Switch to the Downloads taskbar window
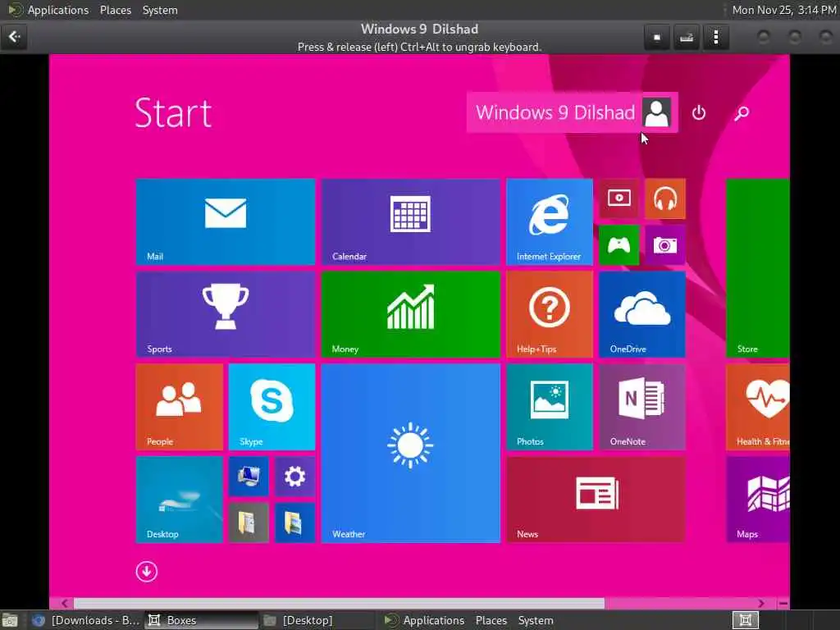Image resolution: width=840 pixels, height=630 pixels. (x=85, y=620)
